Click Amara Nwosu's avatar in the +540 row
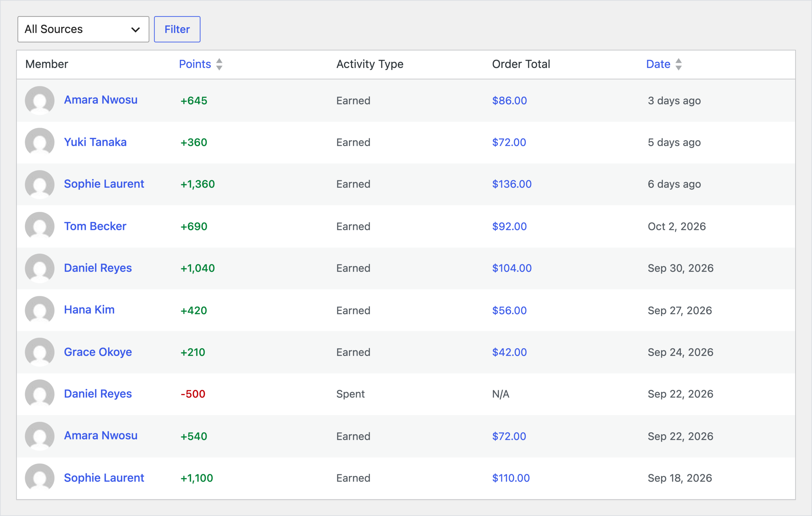The image size is (812, 516). (x=40, y=436)
